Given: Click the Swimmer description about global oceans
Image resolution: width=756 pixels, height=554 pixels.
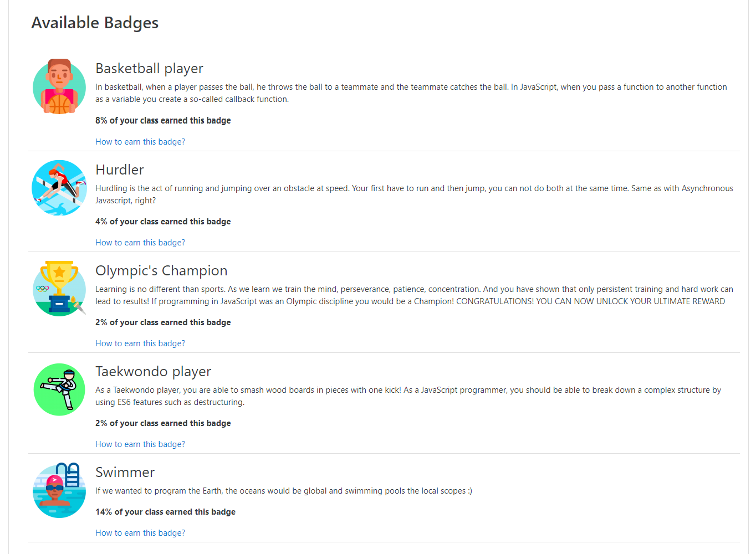Looking at the screenshot, I should pyautogui.click(x=284, y=491).
